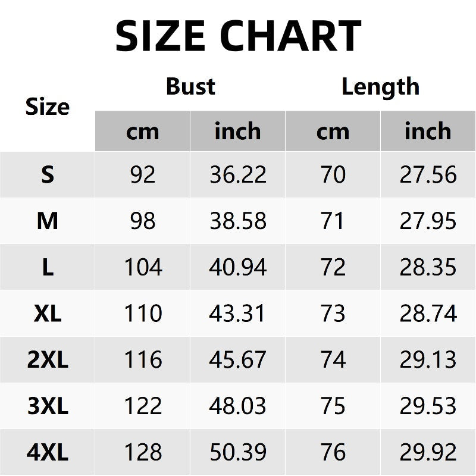This screenshot has width=476, height=476.
Task: Click the 2XL size row label
Action: pos(48,360)
